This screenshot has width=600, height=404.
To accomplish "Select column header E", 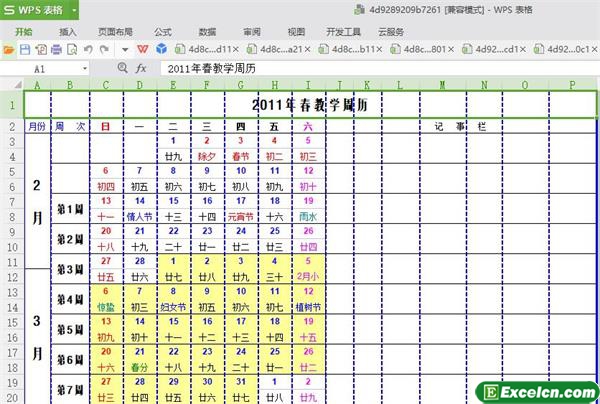I will pos(172,85).
